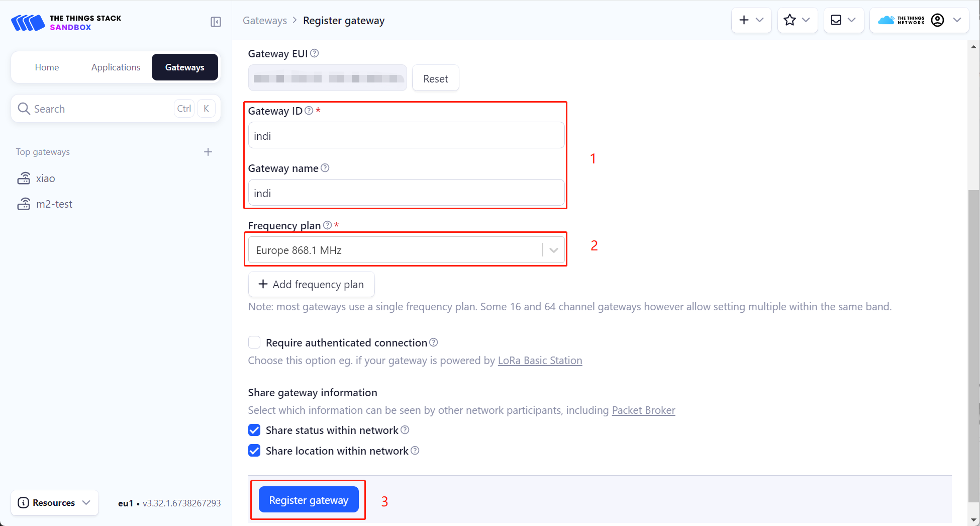
Task: Enable Require authenticated connection checkbox
Action: pos(254,342)
